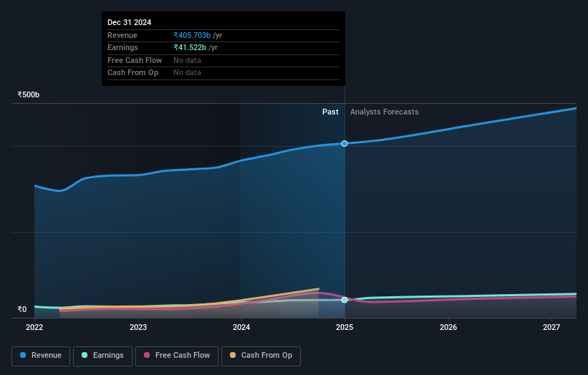Viewport: 588px width, 375px height.
Task: Click the 2026 x-axis label
Action: pos(448,327)
